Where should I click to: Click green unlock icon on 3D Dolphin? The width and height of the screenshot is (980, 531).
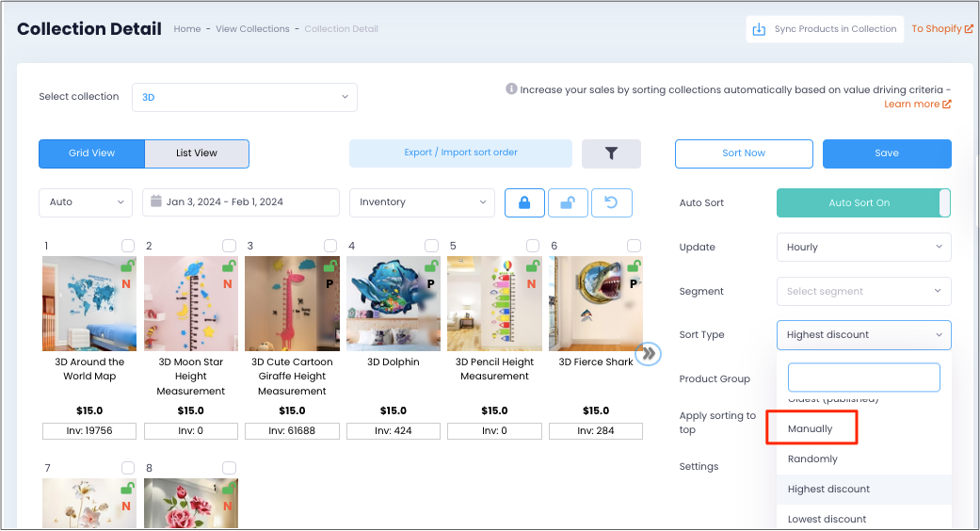click(x=431, y=266)
